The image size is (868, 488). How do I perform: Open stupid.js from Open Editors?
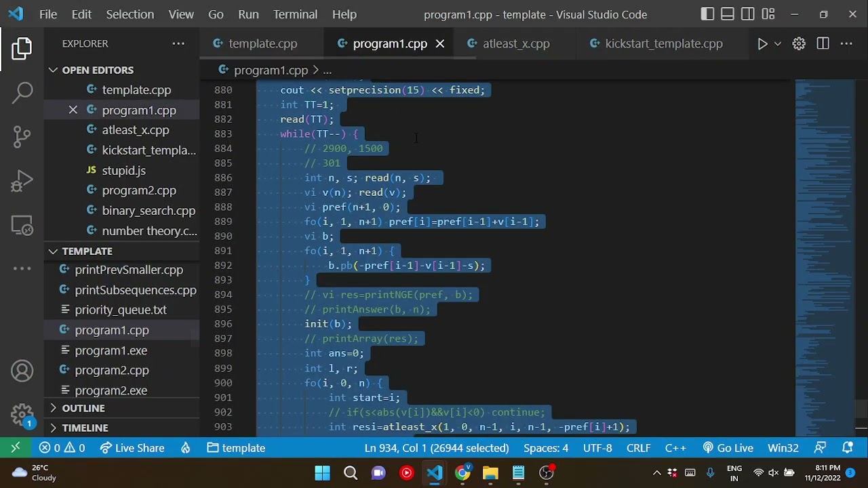(x=122, y=170)
